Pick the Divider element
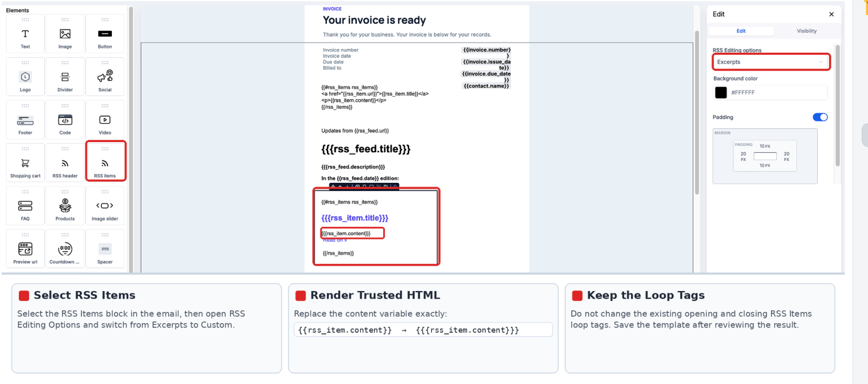Viewport: 868px width, 384px height. 65,77
